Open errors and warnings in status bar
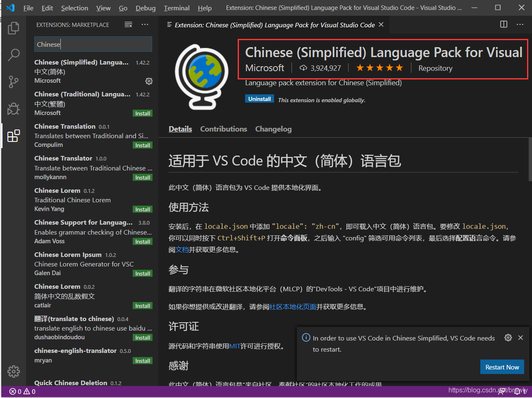Screen dimensions: 532x398 22,391
